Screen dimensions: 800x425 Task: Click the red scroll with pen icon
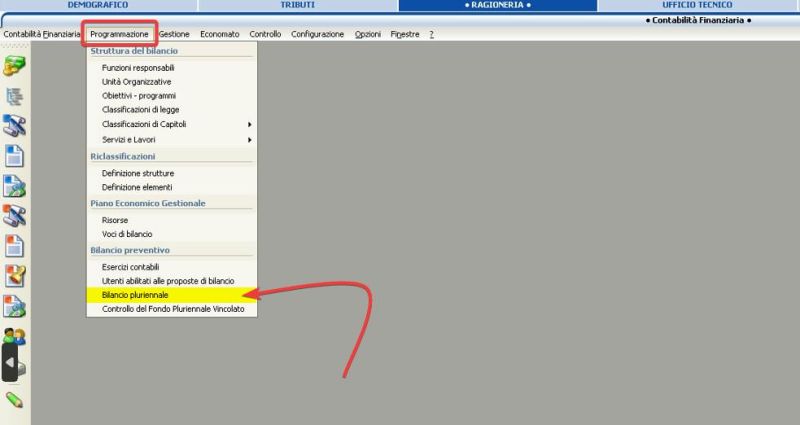pos(14,216)
